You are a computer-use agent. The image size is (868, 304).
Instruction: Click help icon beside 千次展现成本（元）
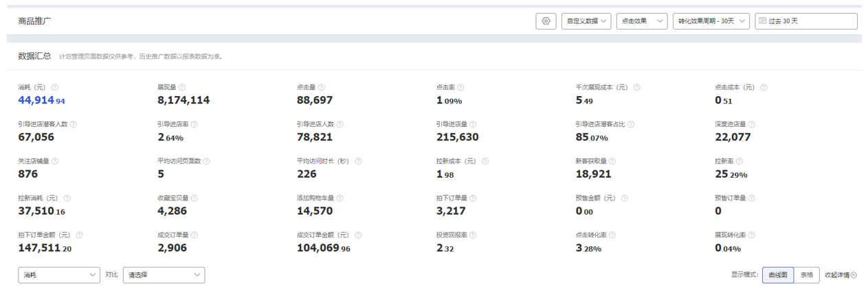[637, 87]
